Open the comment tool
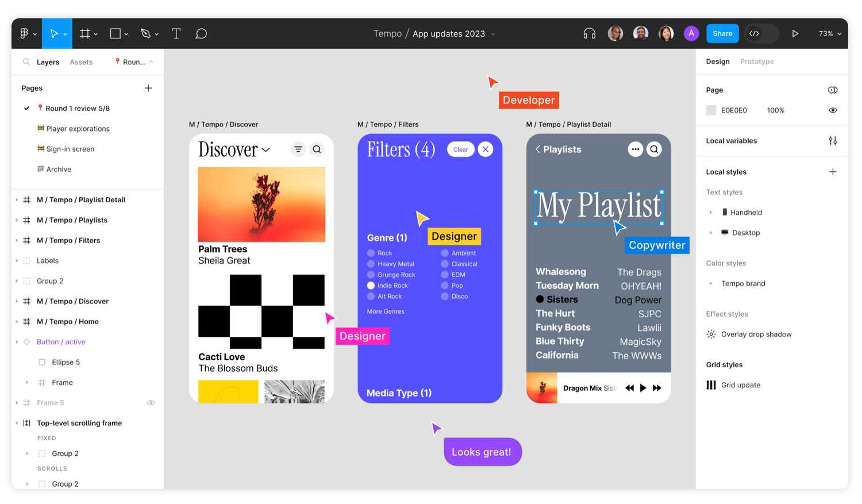The height and width of the screenshot is (504, 862). (201, 33)
